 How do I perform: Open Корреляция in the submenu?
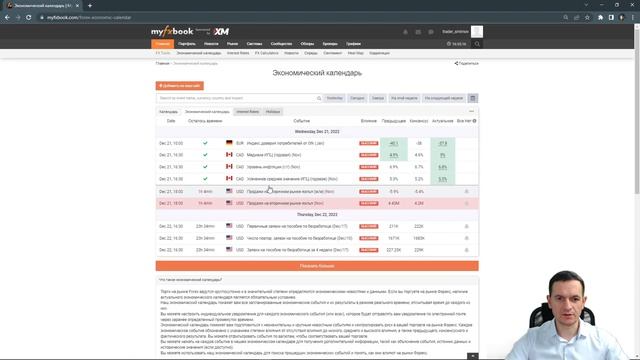(x=379, y=53)
